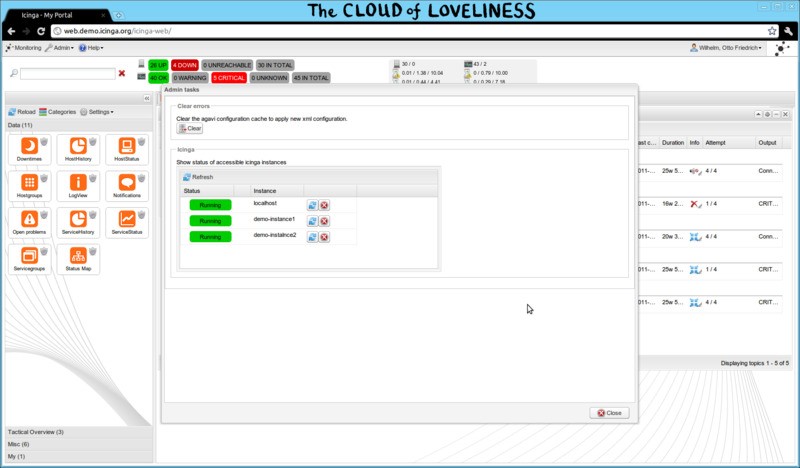This screenshot has width=800, height=468.
Task: Close the Admin tasks dialog
Action: click(x=609, y=413)
